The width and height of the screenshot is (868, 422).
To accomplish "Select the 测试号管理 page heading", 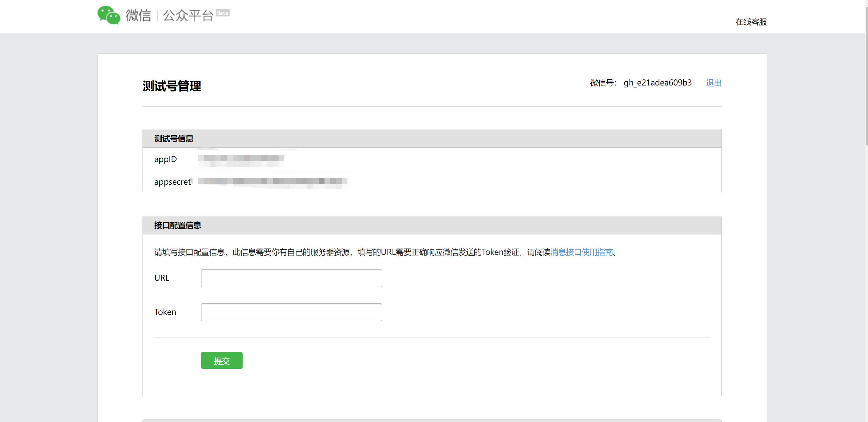I will (x=171, y=86).
